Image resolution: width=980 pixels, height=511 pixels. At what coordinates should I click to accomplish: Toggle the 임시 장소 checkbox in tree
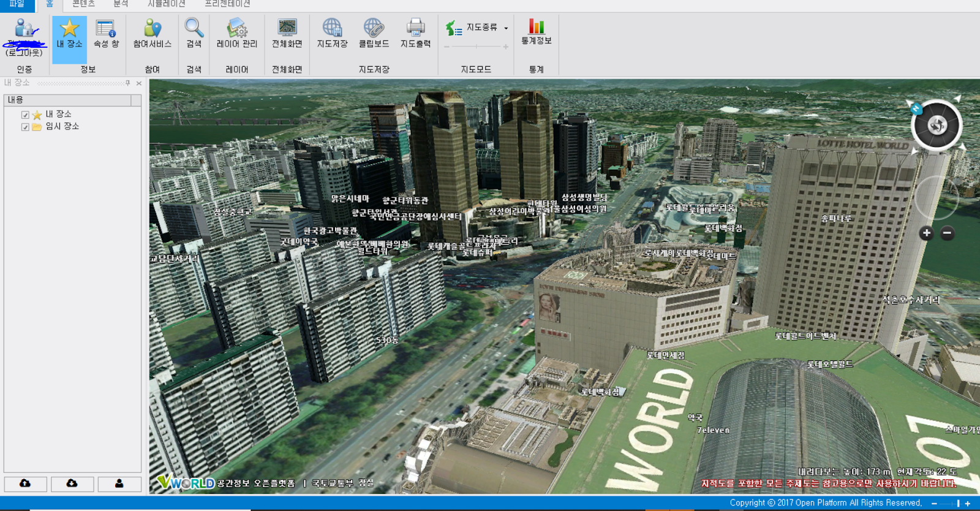tap(25, 127)
